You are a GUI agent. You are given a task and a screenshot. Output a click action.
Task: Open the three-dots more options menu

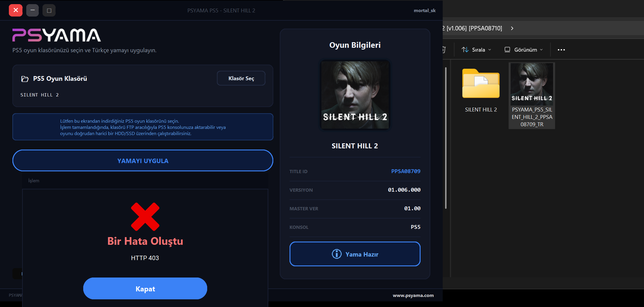tap(561, 50)
